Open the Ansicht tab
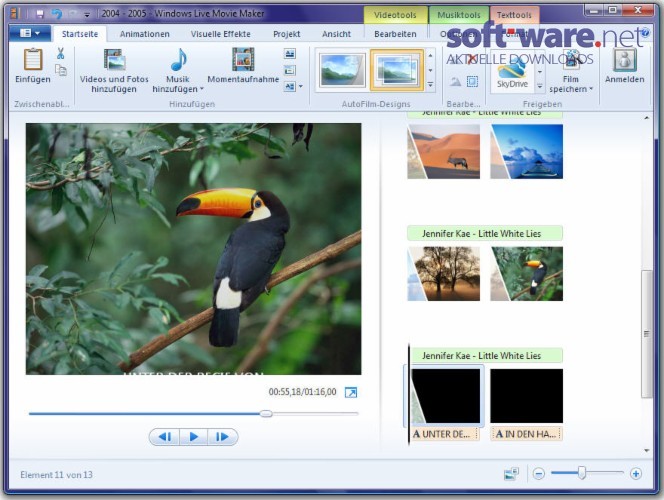The image size is (664, 500). pyautogui.click(x=336, y=34)
